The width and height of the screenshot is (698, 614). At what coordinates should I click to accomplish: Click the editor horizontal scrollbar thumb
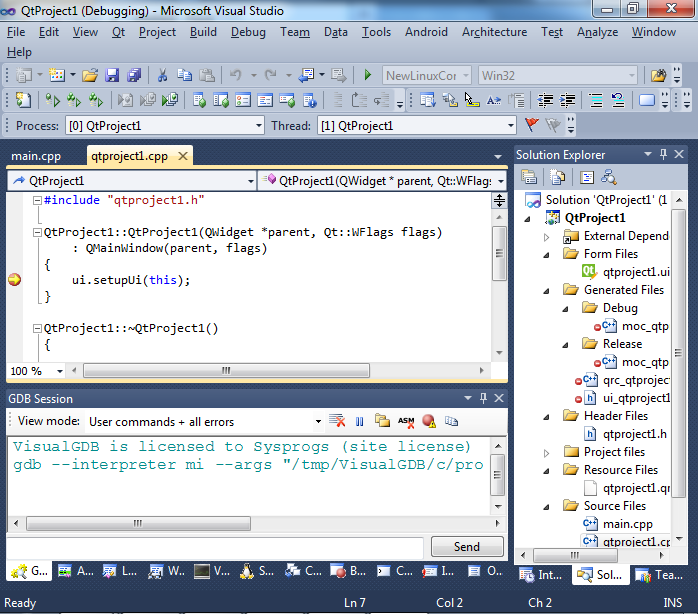pos(226,370)
